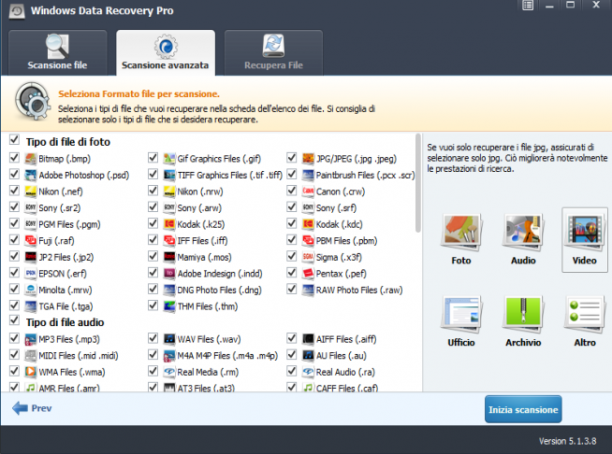Click the Mamiya (.mos) icon
This screenshot has height=454, width=612.
click(x=169, y=257)
